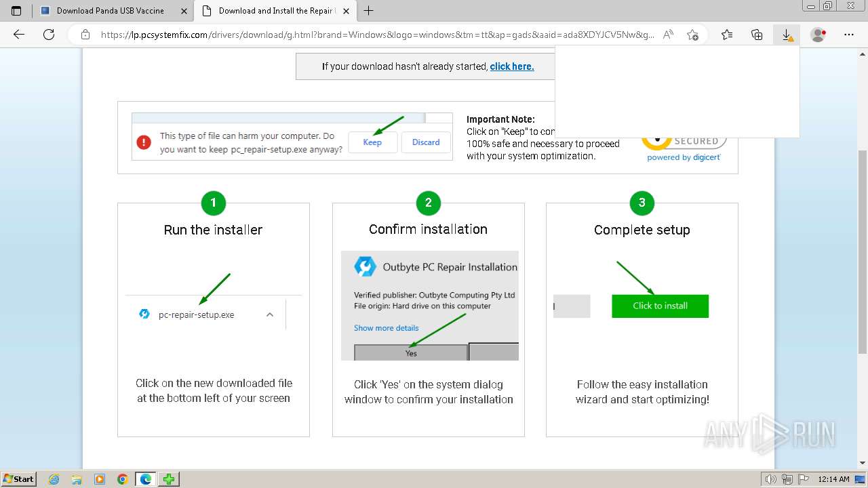Click the address bar URL

click(377, 35)
